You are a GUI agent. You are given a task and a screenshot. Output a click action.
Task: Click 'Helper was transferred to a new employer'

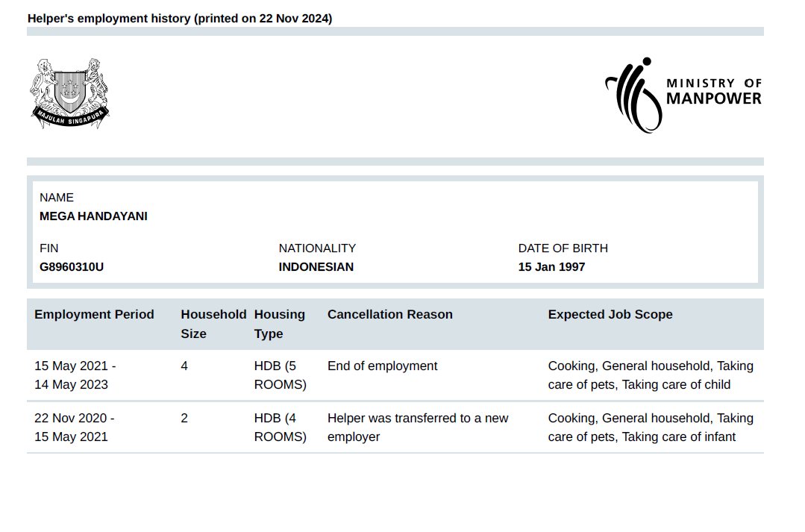(x=417, y=428)
